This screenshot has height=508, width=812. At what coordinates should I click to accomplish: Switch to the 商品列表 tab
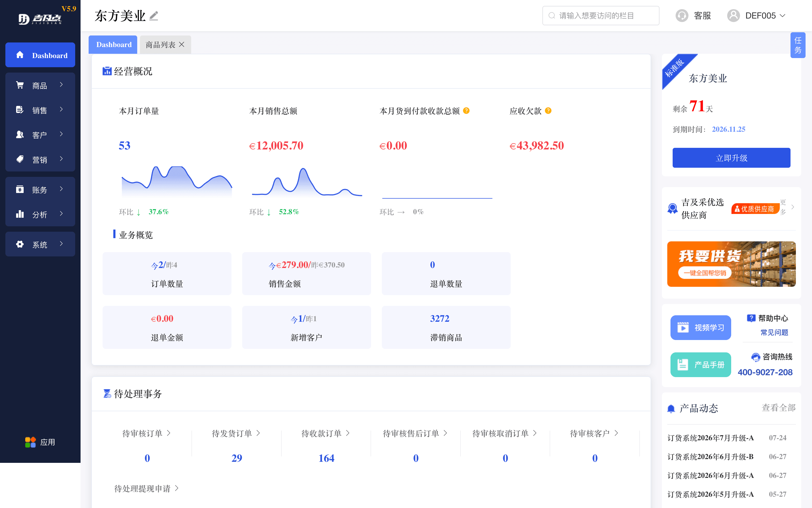(160, 45)
